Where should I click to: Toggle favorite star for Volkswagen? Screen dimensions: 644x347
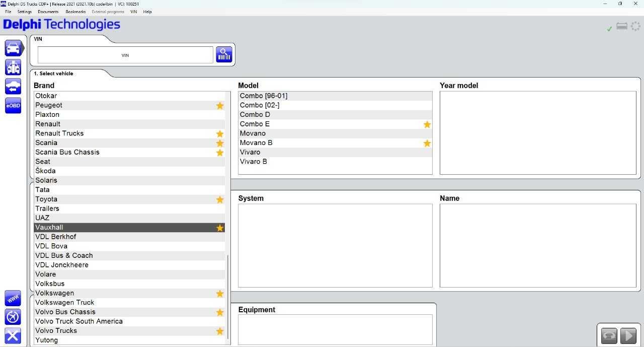pyautogui.click(x=220, y=294)
